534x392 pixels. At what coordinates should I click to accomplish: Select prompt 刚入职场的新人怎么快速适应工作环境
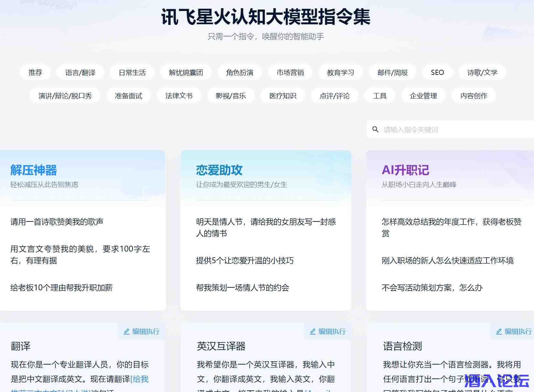[x=447, y=261]
